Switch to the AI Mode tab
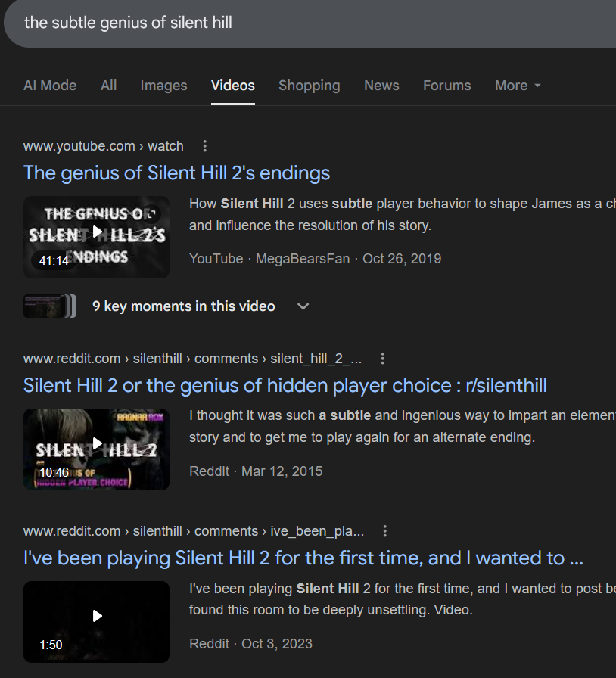The image size is (616, 678). pos(50,86)
